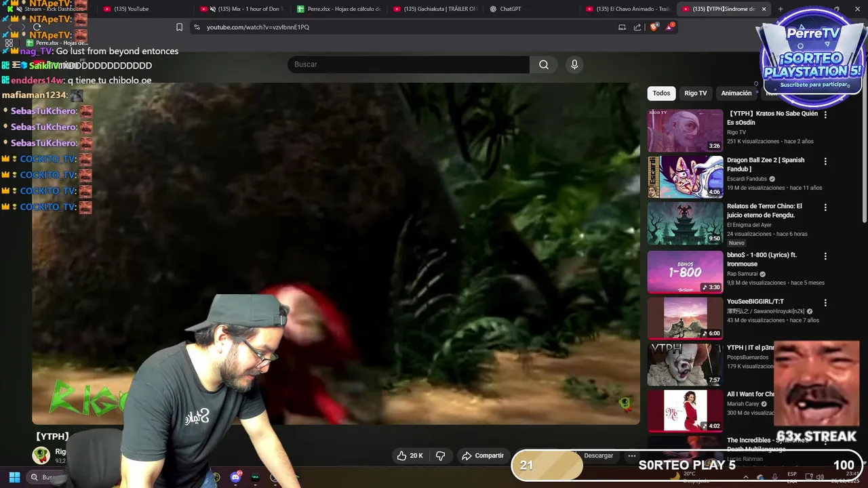The width and height of the screenshot is (868, 488).
Task: Click the YouTube search magnifier icon
Action: (544, 64)
